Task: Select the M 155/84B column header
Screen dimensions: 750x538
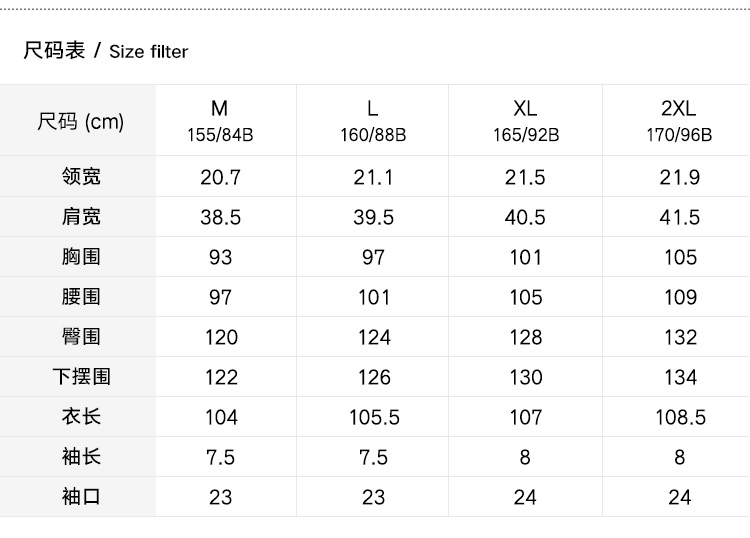Action: pos(220,120)
